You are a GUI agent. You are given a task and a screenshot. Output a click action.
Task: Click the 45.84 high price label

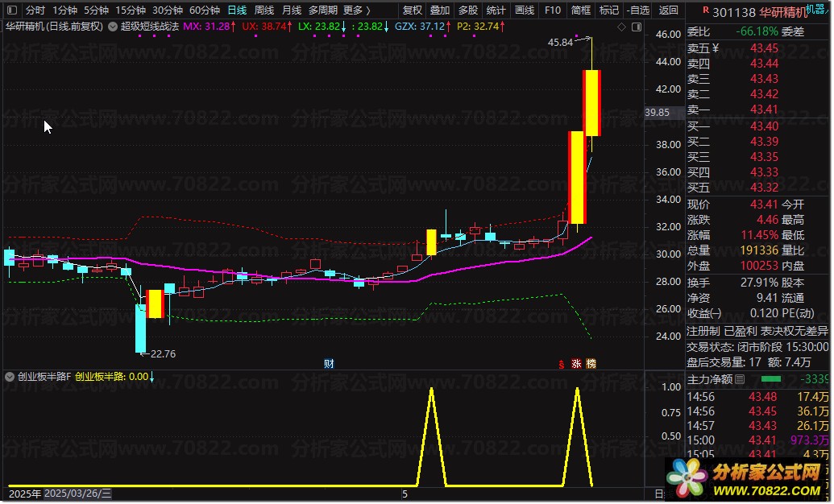pos(560,43)
